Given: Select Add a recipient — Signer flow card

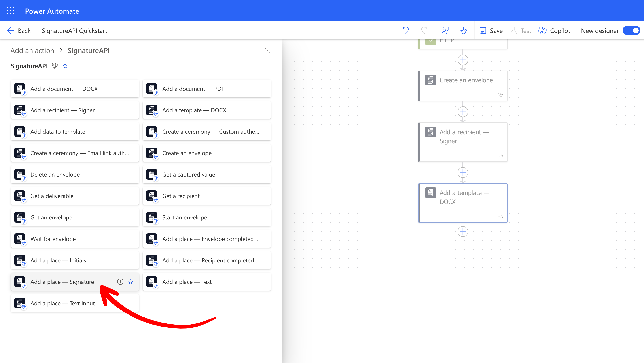Looking at the screenshot, I should (x=464, y=136).
